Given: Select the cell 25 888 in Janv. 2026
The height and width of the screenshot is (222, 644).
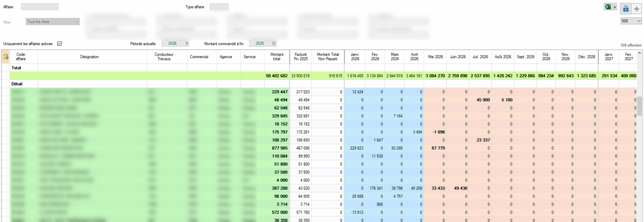Looking at the screenshot, I should (x=355, y=196).
